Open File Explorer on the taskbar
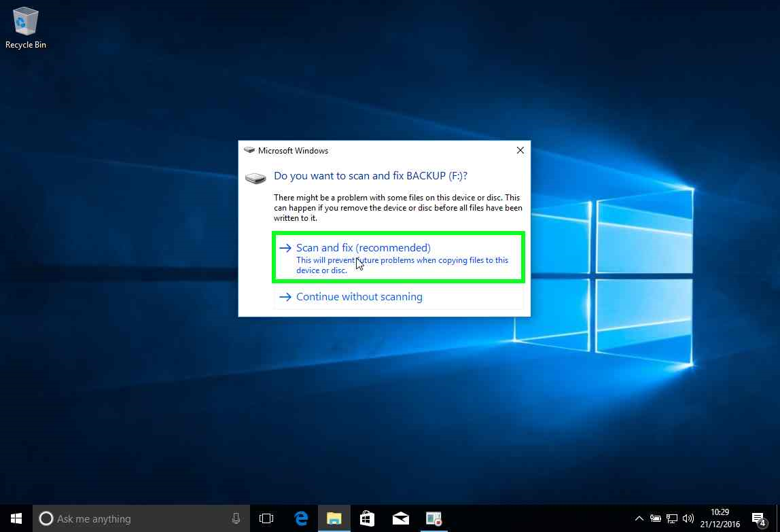Viewport: 780px width, 532px height. point(334,518)
